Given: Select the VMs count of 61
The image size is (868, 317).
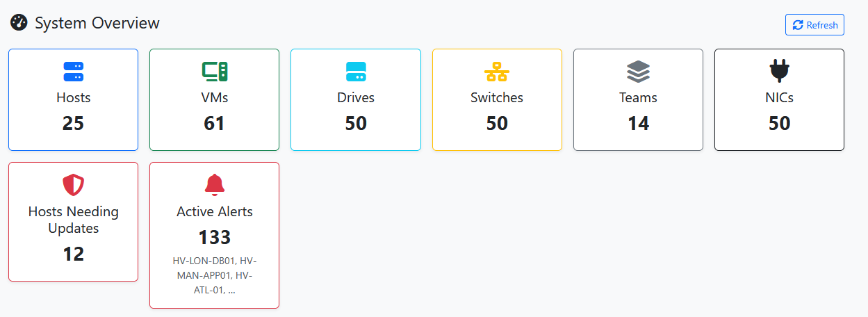Looking at the screenshot, I should tap(214, 123).
